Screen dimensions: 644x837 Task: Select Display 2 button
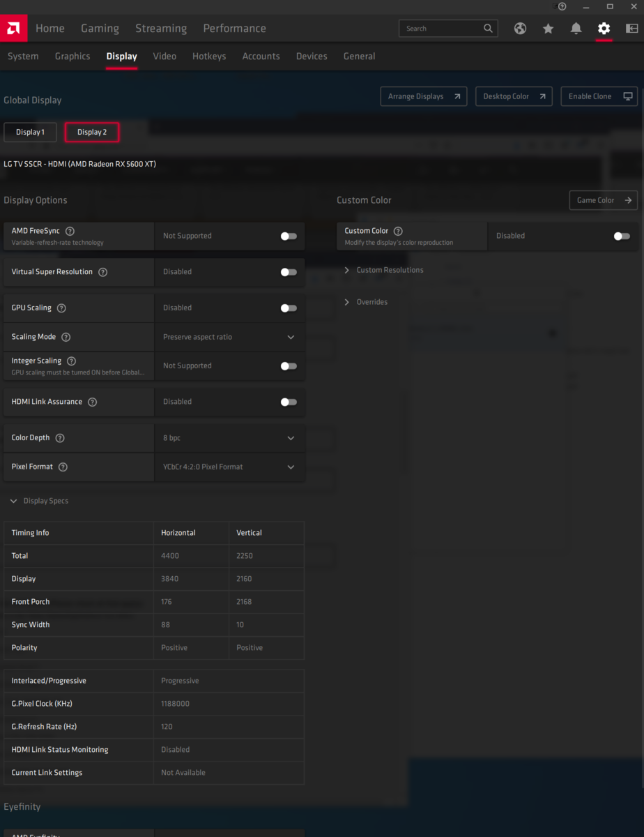92,133
